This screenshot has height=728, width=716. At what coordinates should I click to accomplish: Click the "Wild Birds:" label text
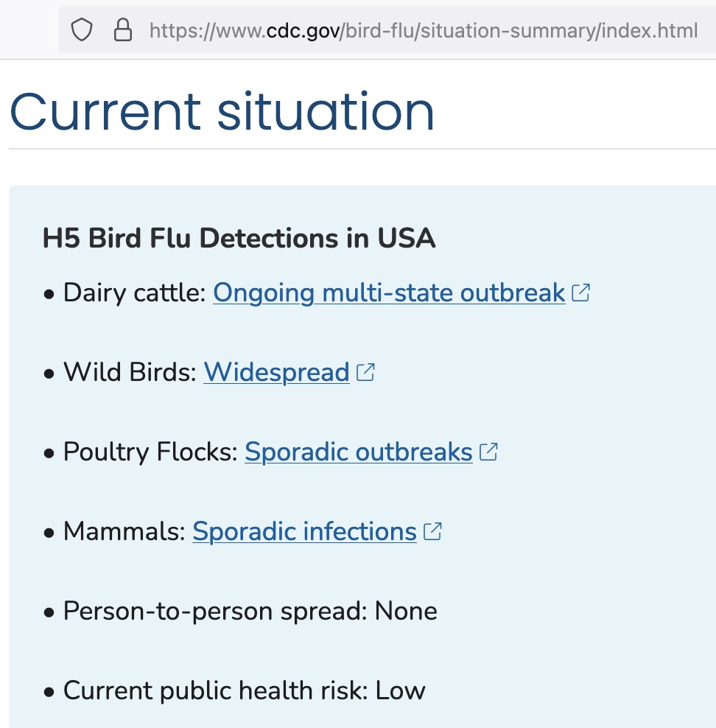click(x=130, y=373)
